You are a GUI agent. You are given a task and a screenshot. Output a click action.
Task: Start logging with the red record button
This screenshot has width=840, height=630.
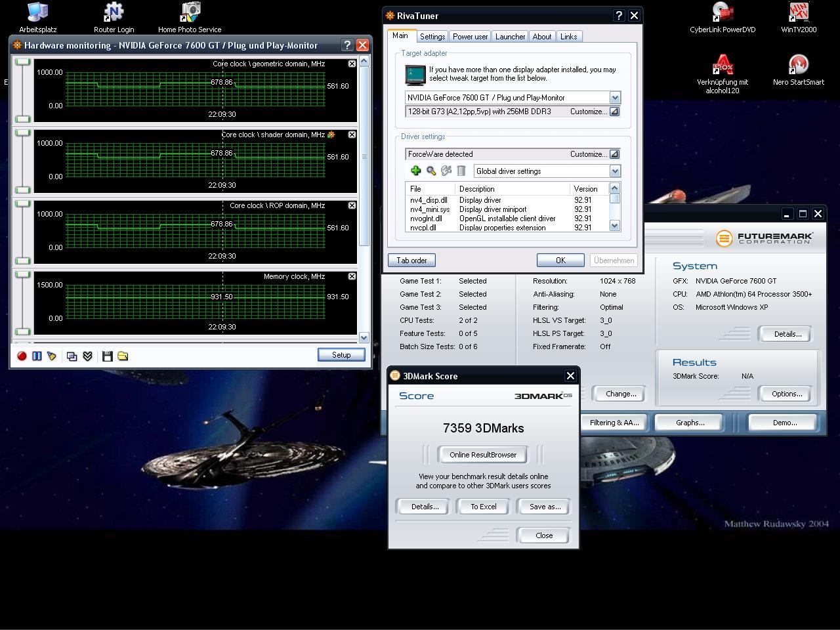22,356
